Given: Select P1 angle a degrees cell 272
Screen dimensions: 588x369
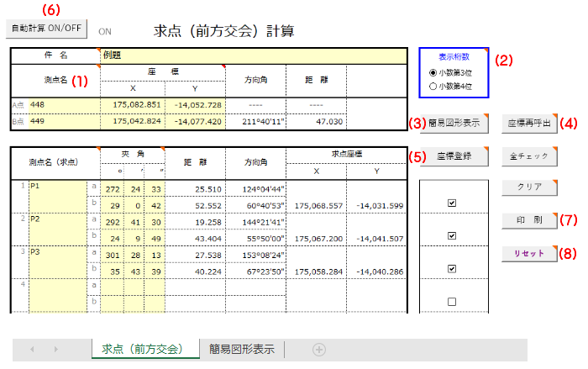Looking at the screenshot, I should click(x=112, y=189).
